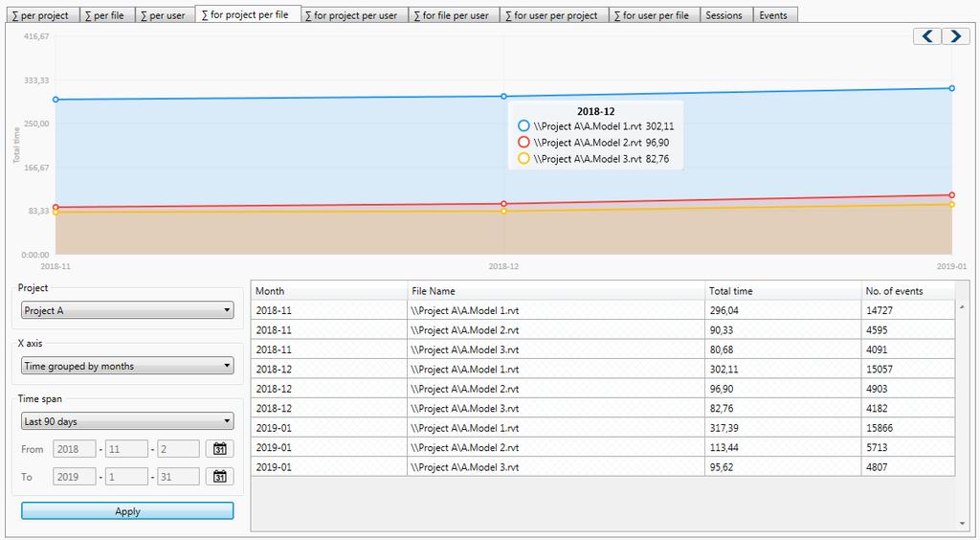Sort table by No. of events header
Screen dimensions: 980x540
click(x=907, y=291)
